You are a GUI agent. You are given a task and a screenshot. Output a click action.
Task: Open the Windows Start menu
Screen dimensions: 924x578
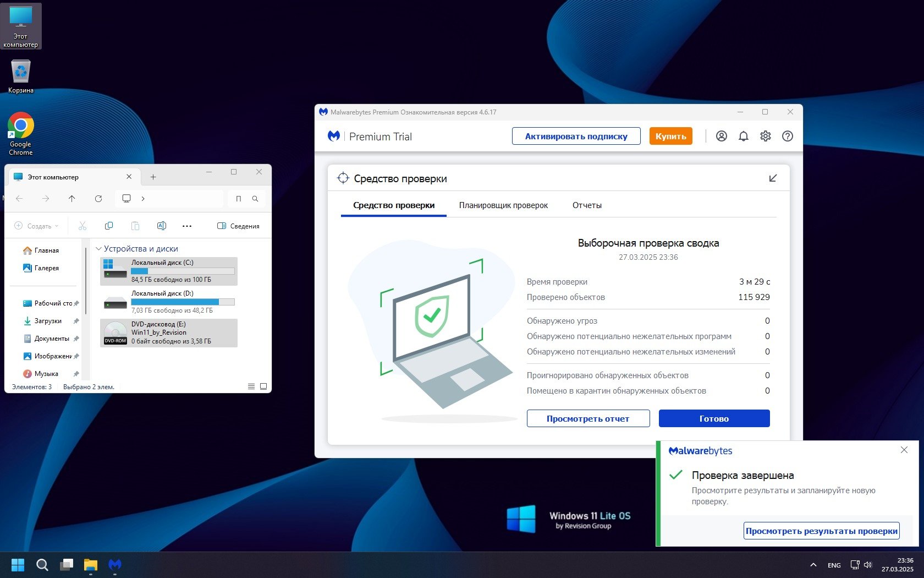(18, 565)
